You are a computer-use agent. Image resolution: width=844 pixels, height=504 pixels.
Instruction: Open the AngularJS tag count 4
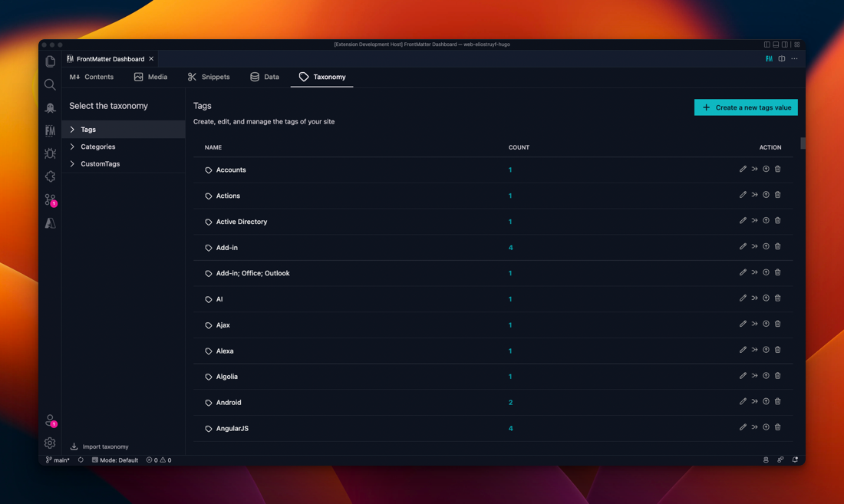[510, 428]
